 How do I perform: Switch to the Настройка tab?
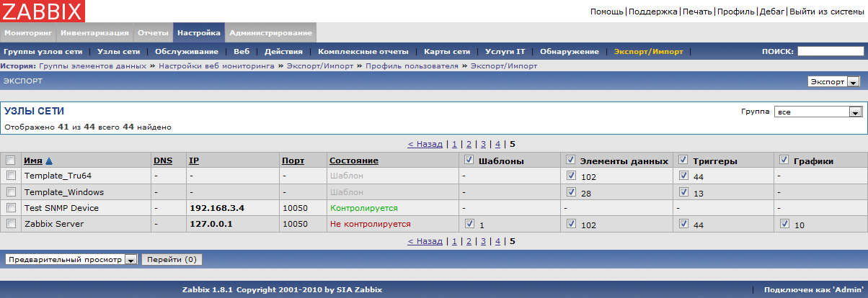199,33
